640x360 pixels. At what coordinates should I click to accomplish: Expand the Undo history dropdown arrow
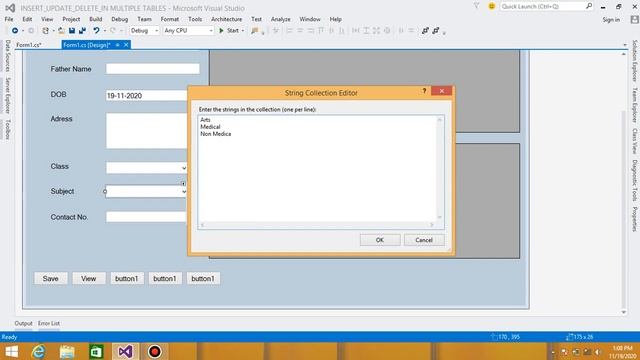tap(104, 31)
